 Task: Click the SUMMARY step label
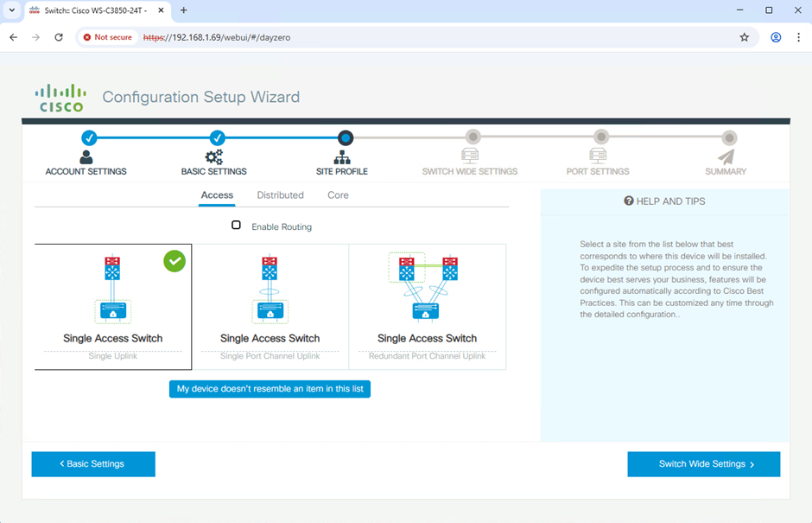click(726, 171)
